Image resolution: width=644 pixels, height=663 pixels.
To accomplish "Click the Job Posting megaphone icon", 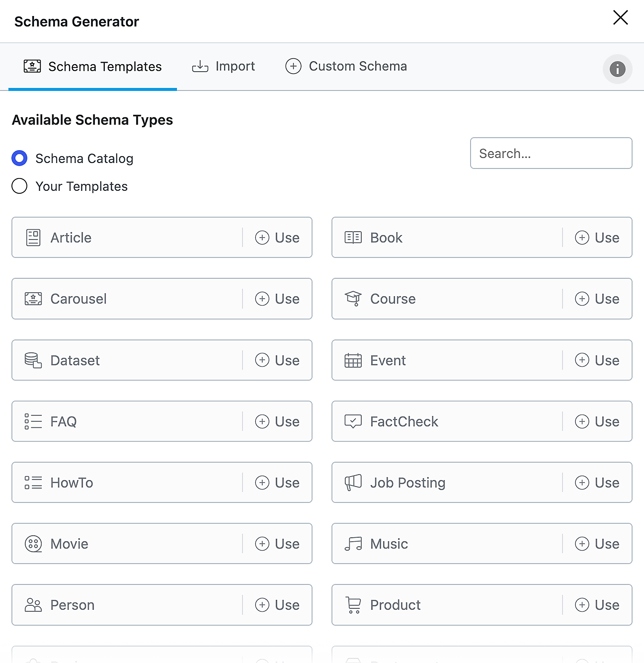I will click(x=353, y=482).
